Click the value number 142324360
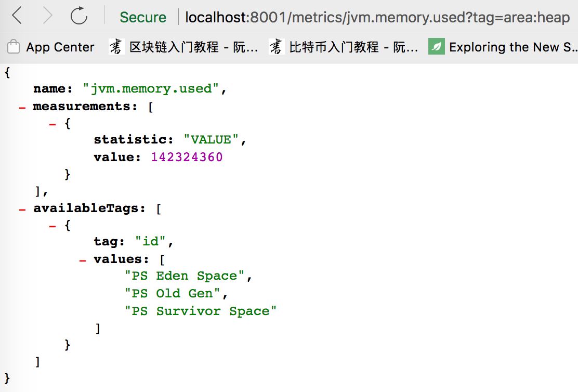 [187, 157]
